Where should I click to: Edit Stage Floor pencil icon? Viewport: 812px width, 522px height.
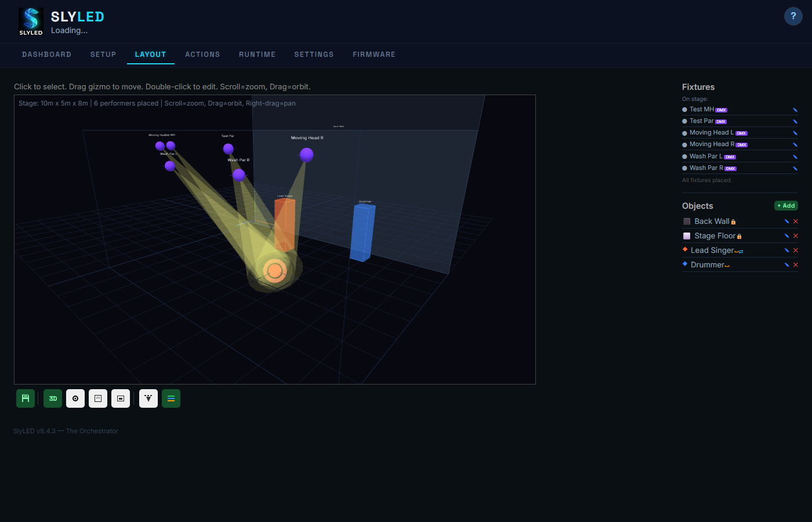[787, 236]
